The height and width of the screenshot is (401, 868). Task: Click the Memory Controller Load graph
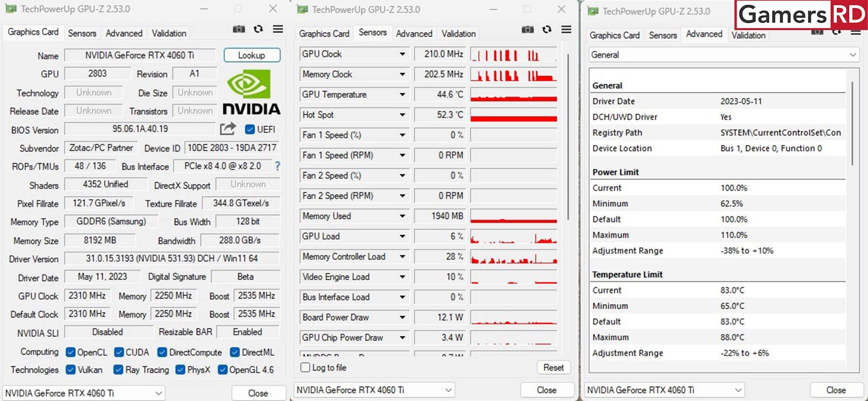pos(514,257)
